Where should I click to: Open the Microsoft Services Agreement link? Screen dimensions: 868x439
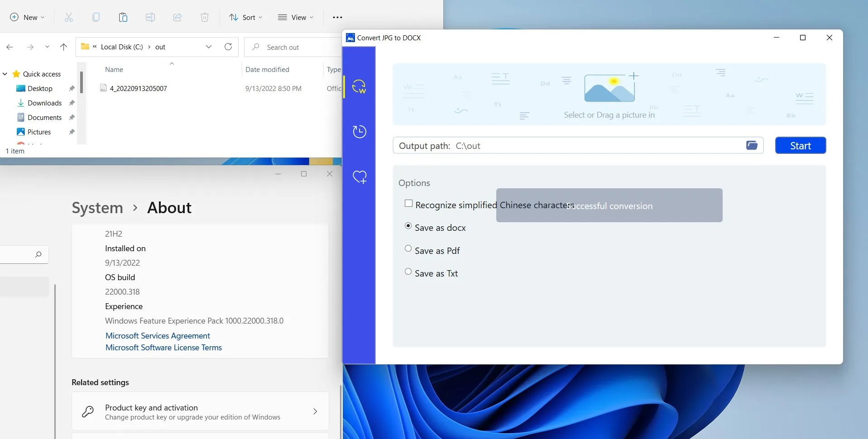coord(158,336)
